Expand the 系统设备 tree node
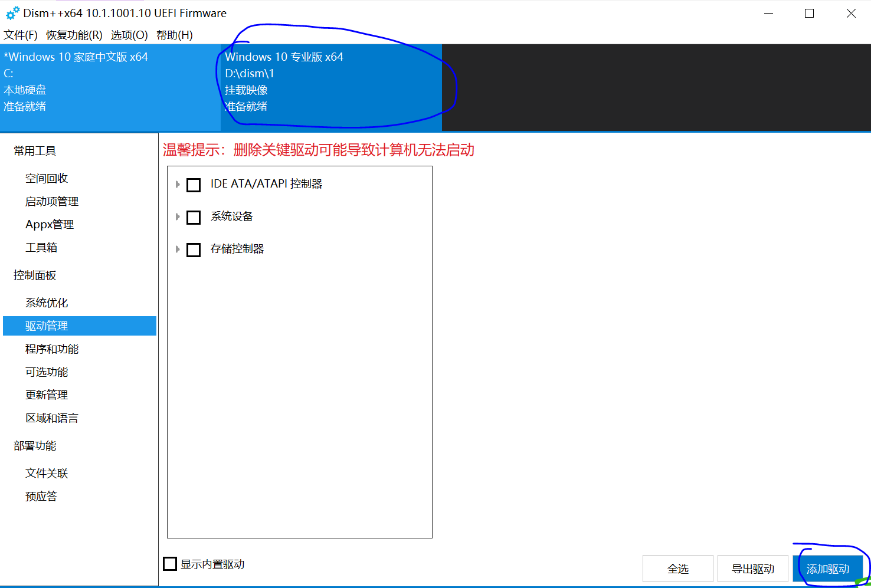 click(x=178, y=217)
